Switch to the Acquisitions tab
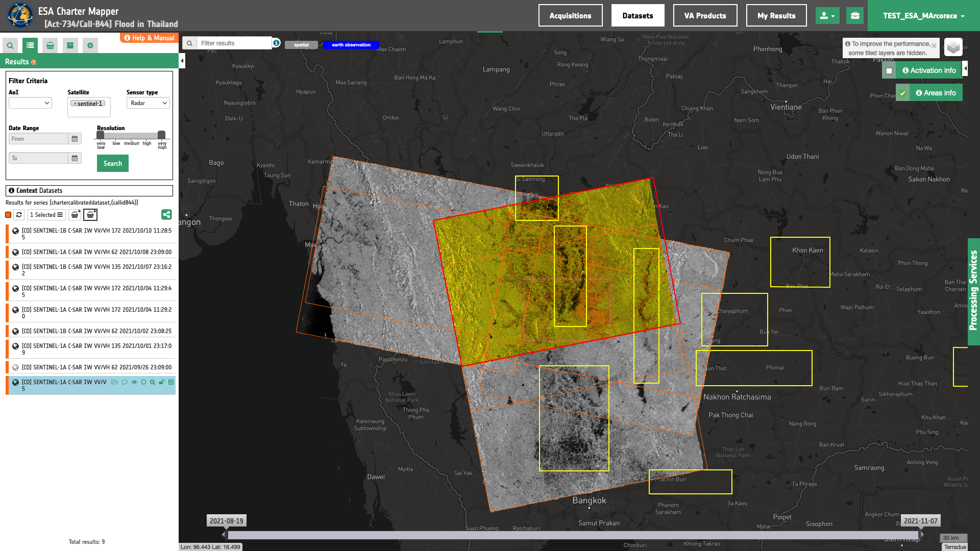980x551 pixels. pos(570,16)
